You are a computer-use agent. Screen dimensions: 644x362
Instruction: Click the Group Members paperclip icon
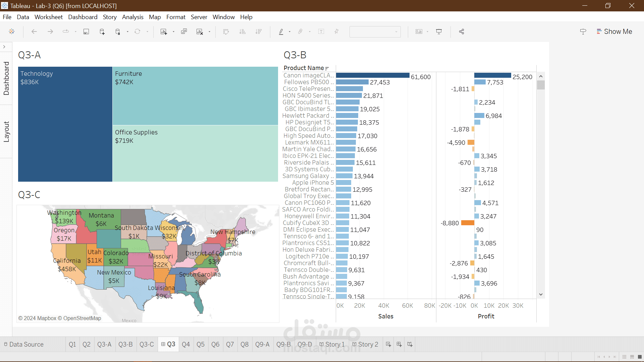[300, 32]
